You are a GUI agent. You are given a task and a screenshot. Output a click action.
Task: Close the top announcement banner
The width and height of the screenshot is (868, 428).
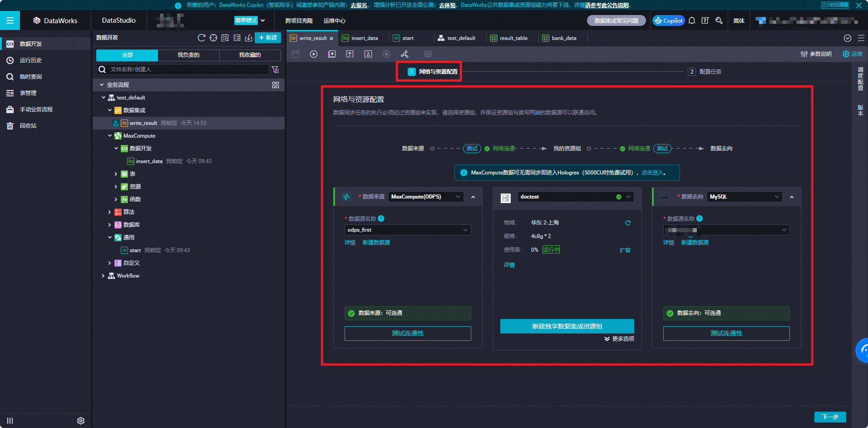858,5
